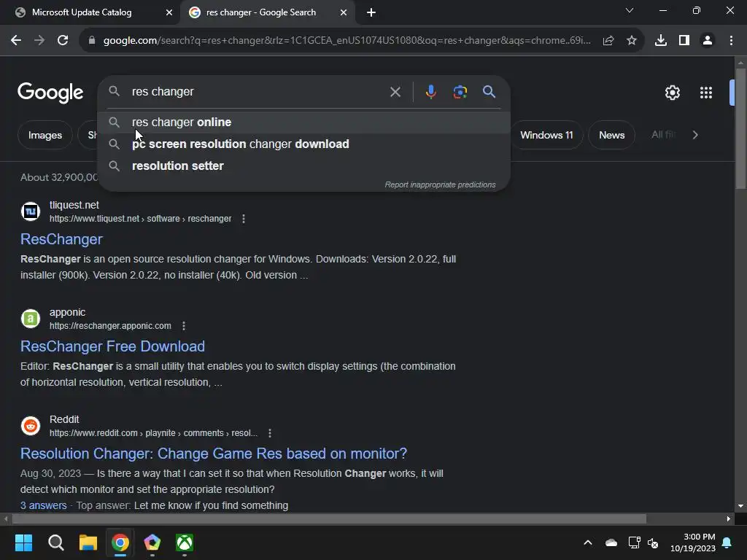747x560 pixels.
Task: Select 'resolution setter' suggestion
Action: pyautogui.click(x=304, y=166)
